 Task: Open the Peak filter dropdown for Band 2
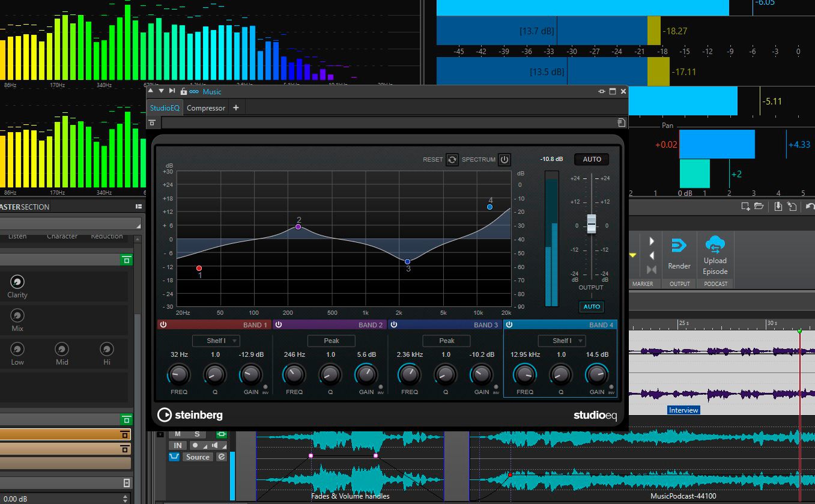[331, 341]
